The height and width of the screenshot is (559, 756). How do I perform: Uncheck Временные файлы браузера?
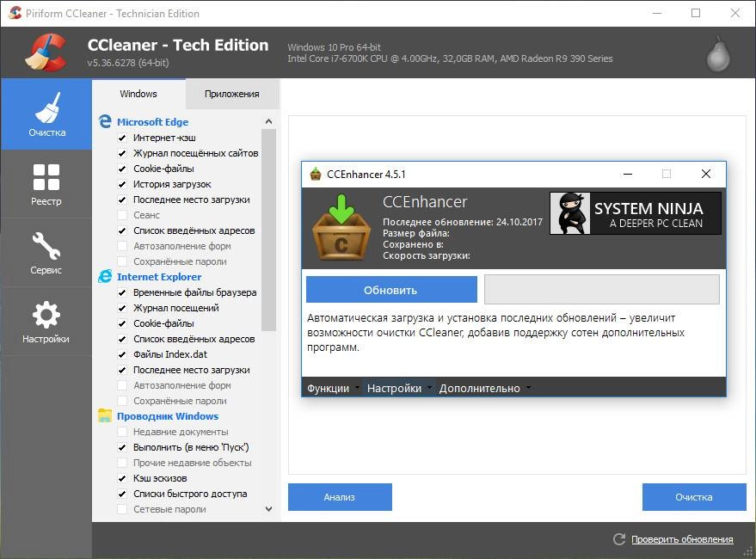point(122,292)
